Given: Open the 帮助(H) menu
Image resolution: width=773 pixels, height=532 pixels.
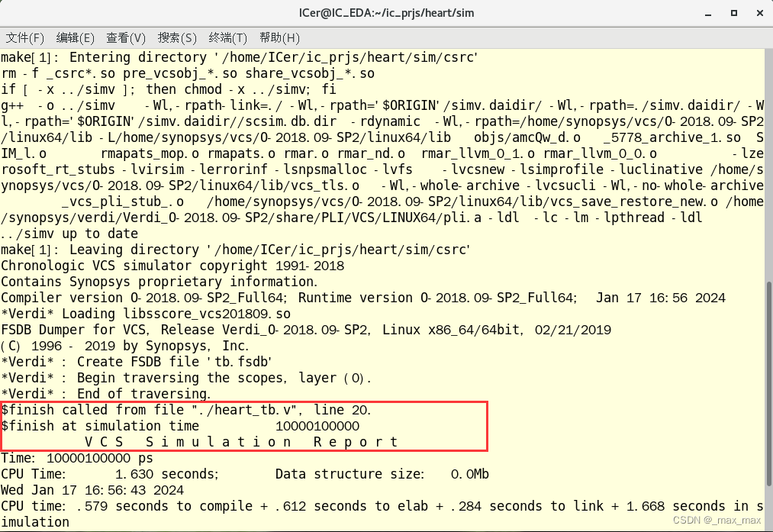Looking at the screenshot, I should (279, 38).
